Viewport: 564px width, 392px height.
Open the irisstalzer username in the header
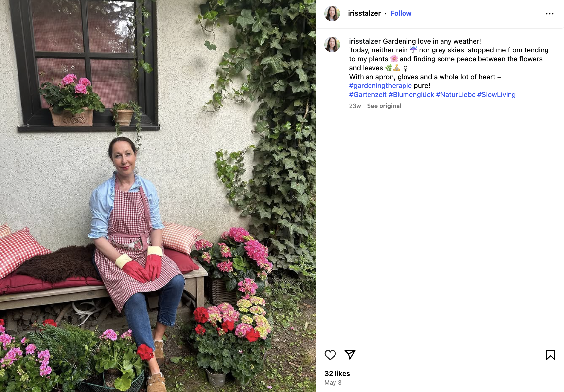pos(364,13)
